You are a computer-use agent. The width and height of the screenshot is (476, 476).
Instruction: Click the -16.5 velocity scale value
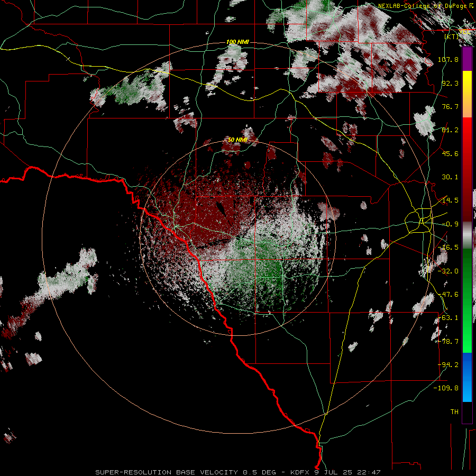[448, 248]
